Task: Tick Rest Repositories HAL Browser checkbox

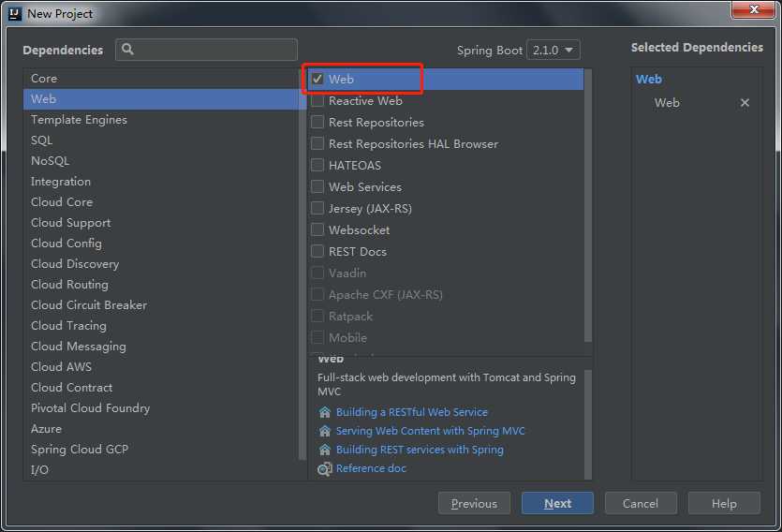Action: (317, 143)
